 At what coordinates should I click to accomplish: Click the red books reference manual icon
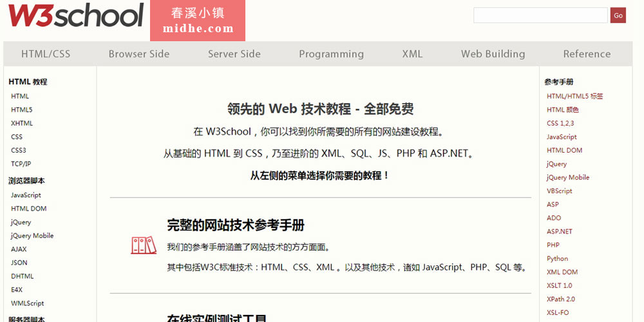(x=144, y=245)
